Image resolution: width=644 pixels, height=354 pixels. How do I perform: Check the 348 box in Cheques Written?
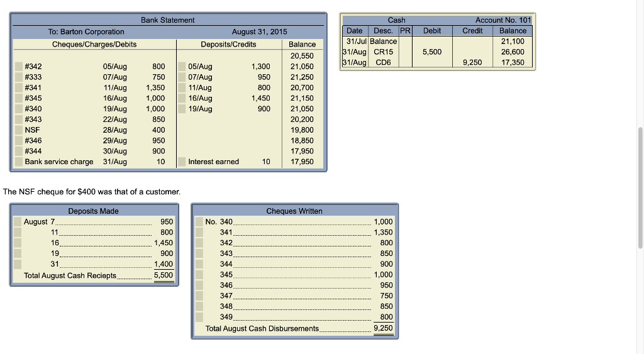click(199, 306)
